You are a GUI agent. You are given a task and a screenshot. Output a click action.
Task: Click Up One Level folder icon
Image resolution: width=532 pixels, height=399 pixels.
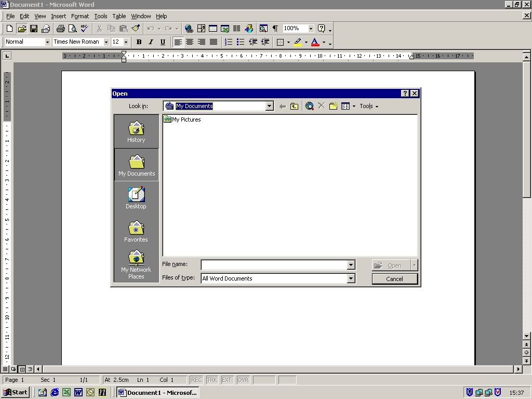click(294, 106)
